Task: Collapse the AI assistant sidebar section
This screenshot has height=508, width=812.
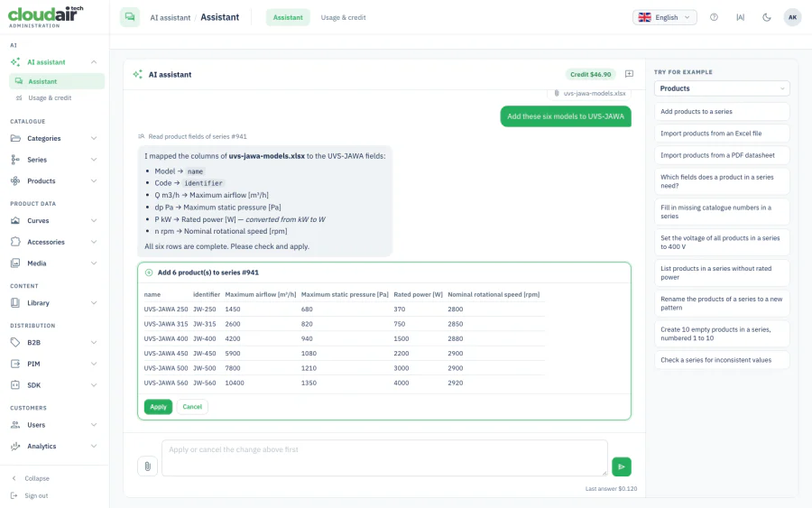Action: [94, 62]
